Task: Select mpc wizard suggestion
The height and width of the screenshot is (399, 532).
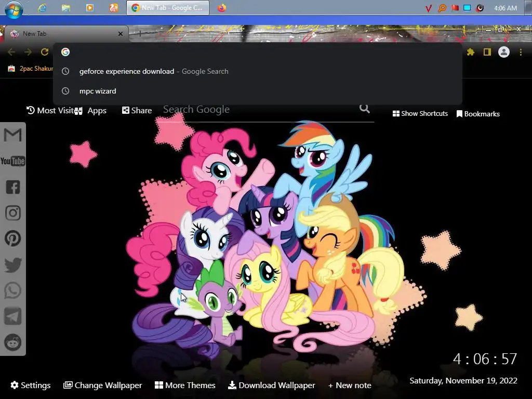Action: [258, 91]
